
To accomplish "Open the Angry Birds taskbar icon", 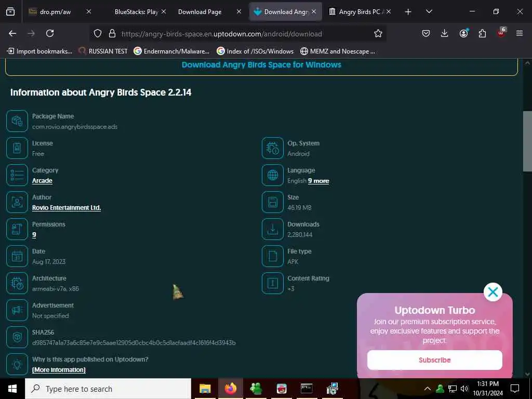I will point(281,389).
